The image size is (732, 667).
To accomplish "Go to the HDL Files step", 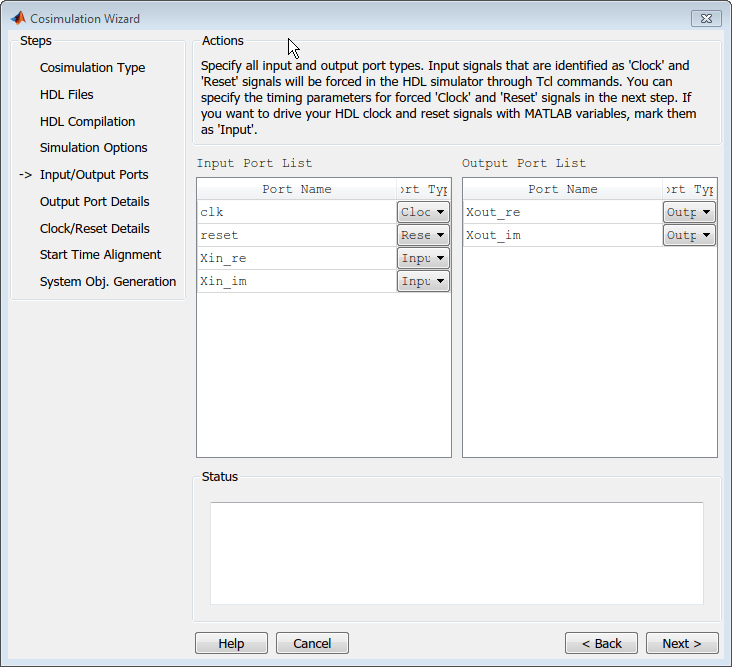I will [x=67, y=94].
